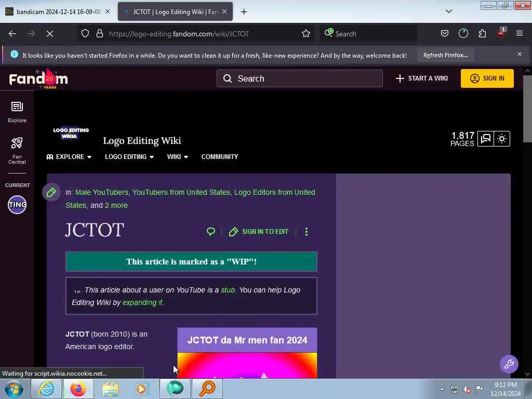Click the Fandom 20 years logo
Viewport: 532px width, 399px height.
38,79
